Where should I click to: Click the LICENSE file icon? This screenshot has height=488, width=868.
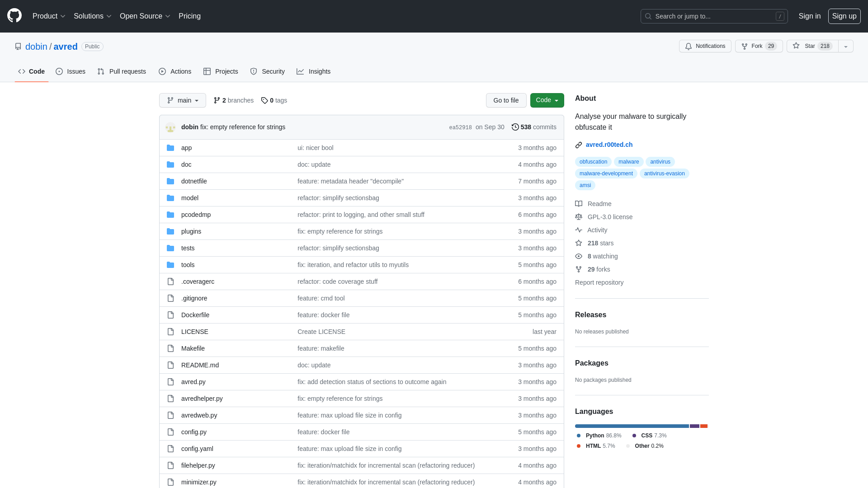click(x=170, y=332)
